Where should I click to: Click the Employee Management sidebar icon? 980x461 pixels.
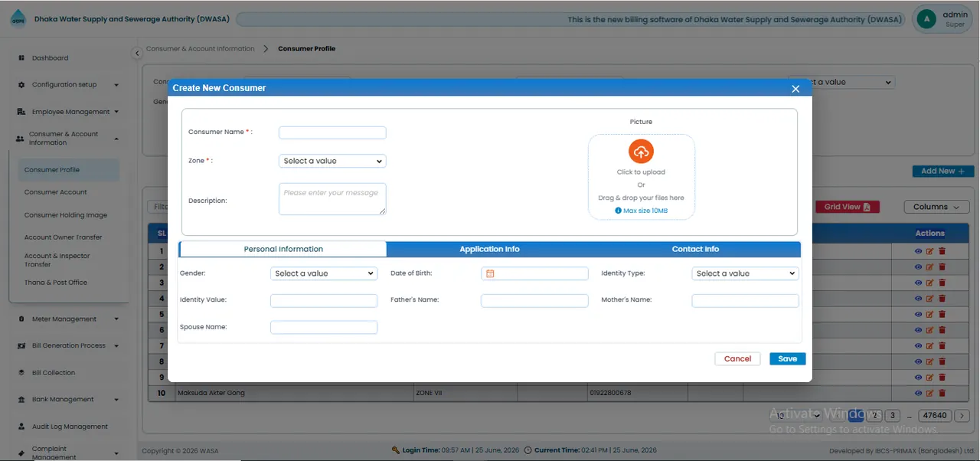pos(21,112)
